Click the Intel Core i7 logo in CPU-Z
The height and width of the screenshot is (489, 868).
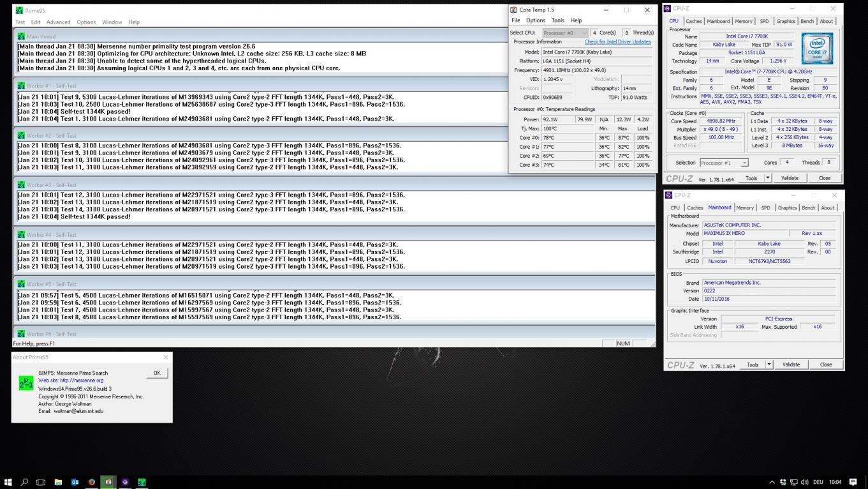tap(818, 49)
